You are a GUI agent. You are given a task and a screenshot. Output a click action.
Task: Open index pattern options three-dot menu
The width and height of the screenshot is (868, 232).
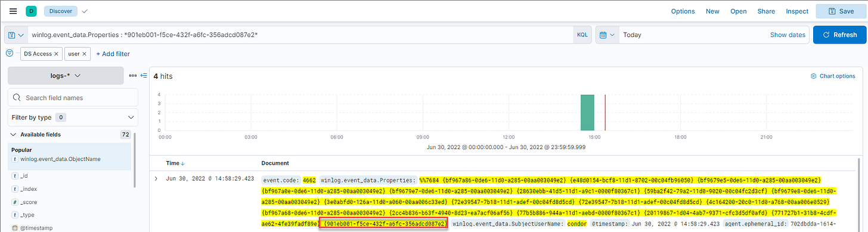coord(133,76)
